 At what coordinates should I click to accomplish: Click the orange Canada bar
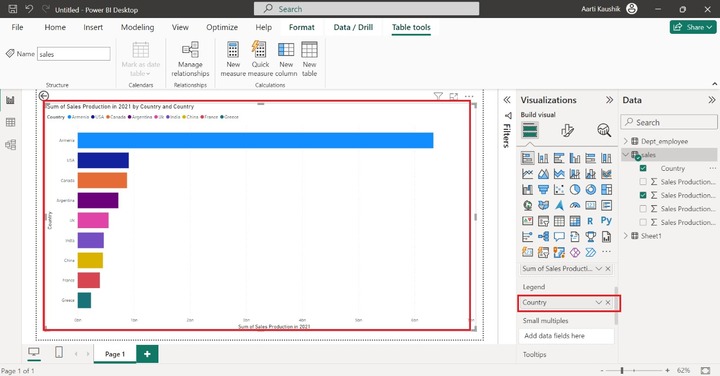click(x=102, y=180)
